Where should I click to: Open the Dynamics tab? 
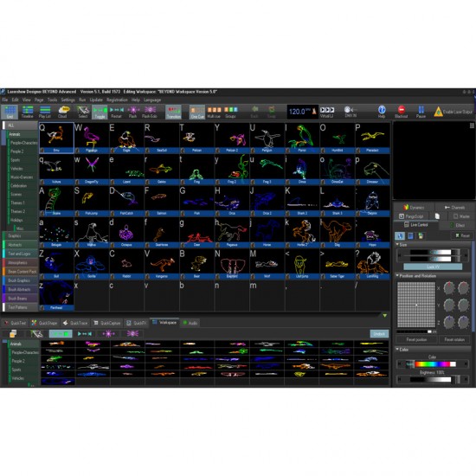click(414, 208)
